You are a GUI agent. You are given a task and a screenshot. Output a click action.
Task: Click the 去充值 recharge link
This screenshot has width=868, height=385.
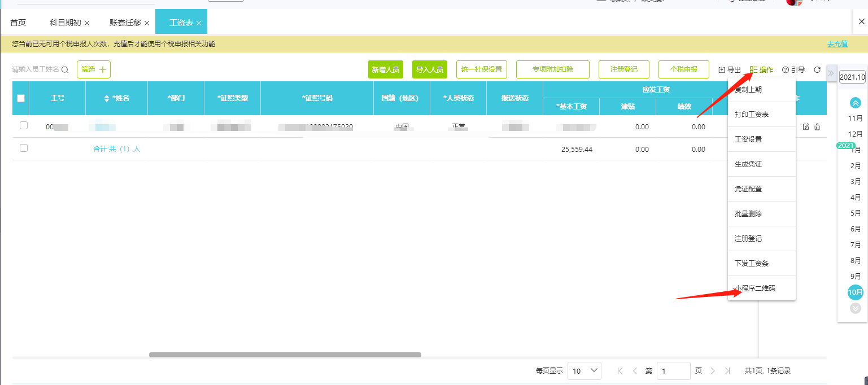(837, 44)
